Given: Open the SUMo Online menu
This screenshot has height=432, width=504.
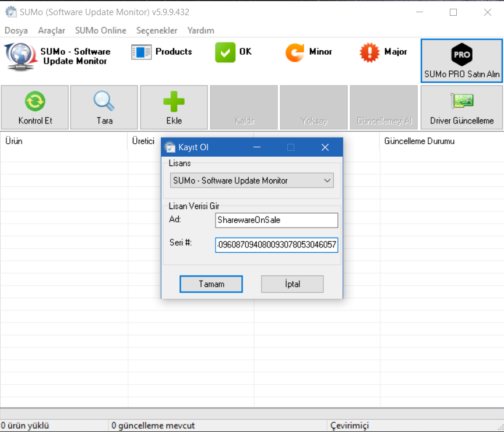Looking at the screenshot, I should 101,30.
